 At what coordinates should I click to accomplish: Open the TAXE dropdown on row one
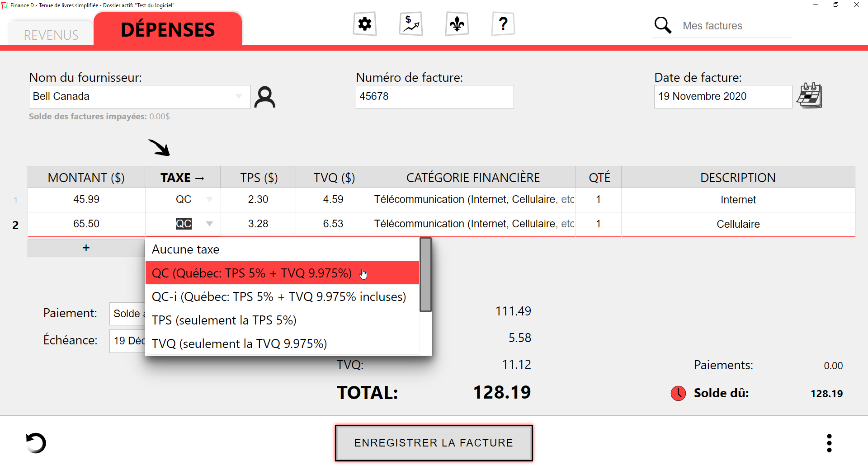coord(209,199)
